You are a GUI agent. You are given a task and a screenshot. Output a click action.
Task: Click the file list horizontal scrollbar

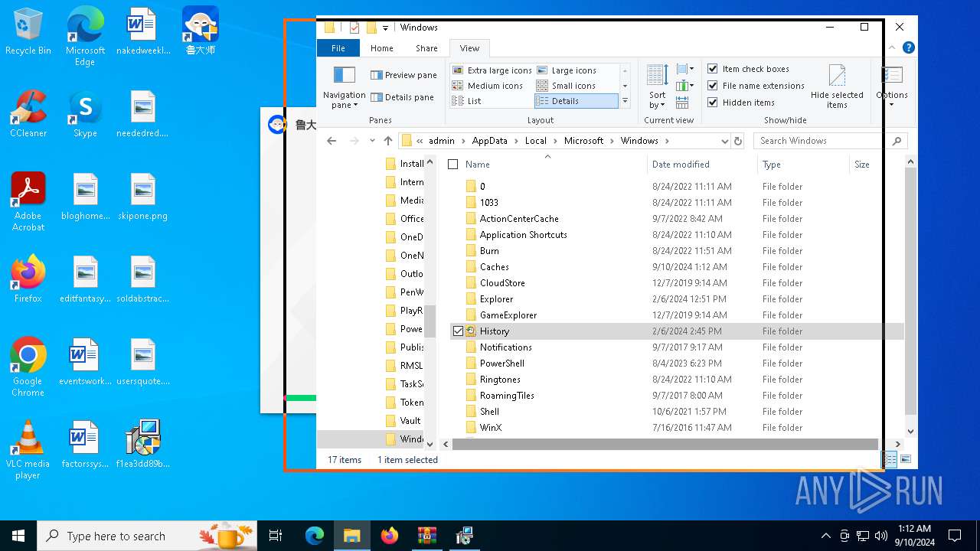665,444
